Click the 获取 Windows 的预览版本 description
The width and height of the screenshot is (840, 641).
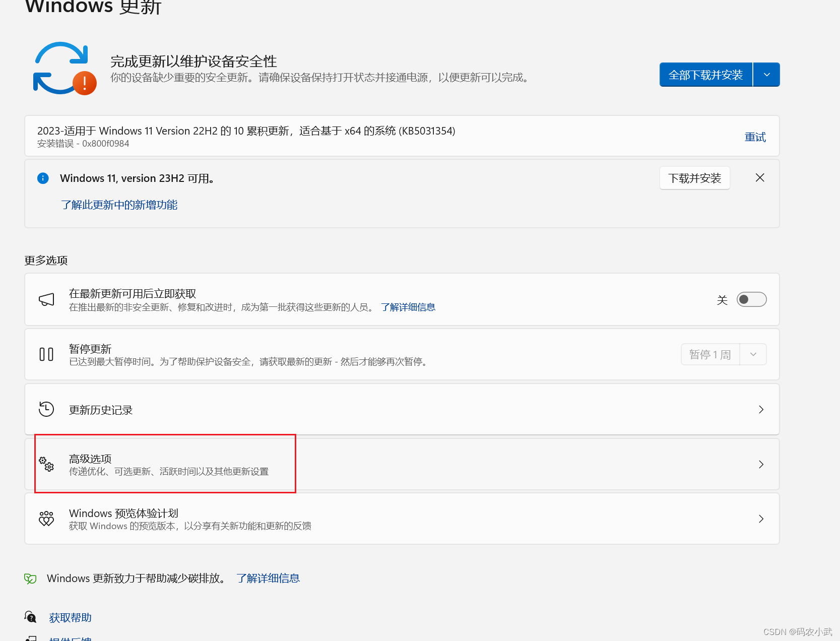190,526
